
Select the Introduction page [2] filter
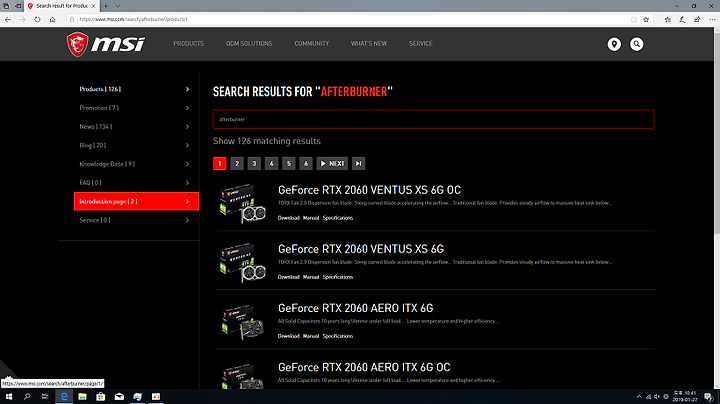[136, 201]
